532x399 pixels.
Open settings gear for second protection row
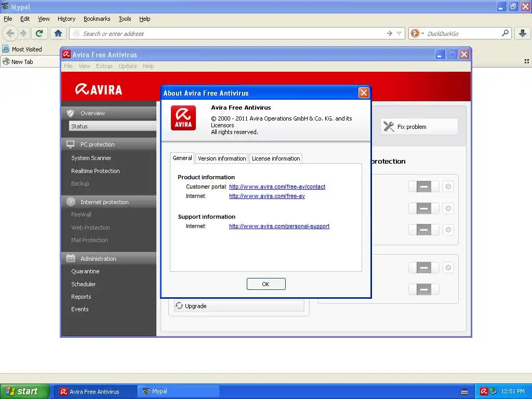click(x=448, y=208)
